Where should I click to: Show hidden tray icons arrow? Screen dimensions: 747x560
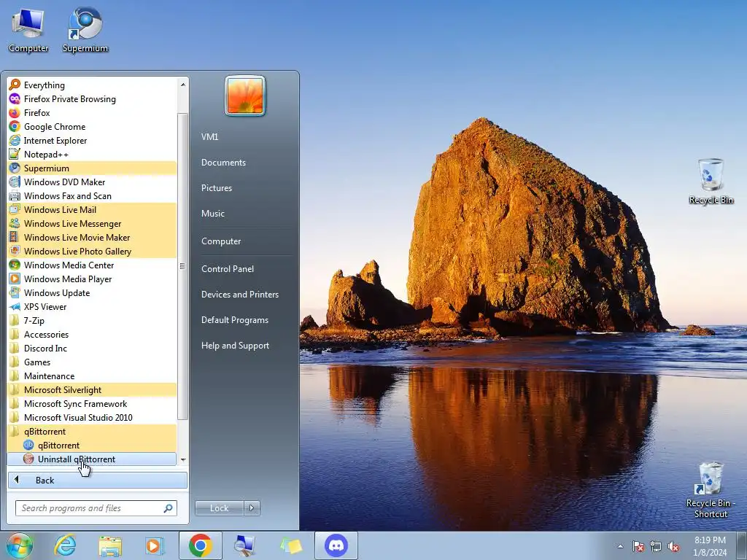coord(620,546)
